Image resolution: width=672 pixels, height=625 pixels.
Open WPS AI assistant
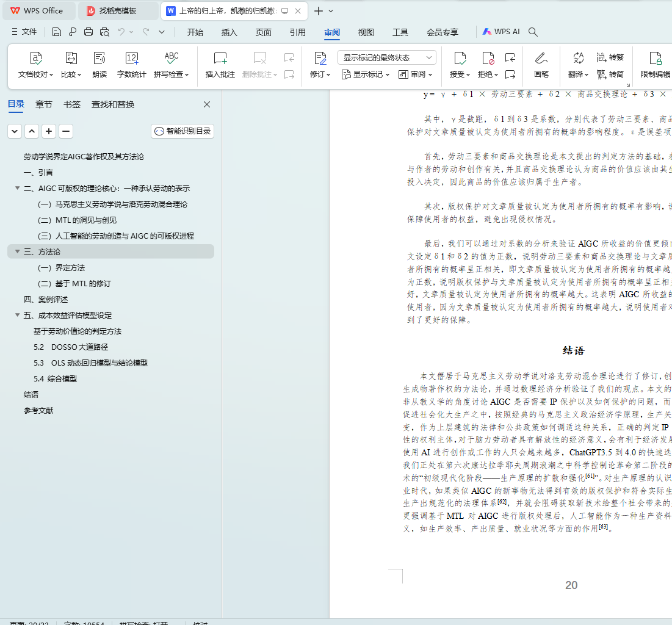point(501,32)
